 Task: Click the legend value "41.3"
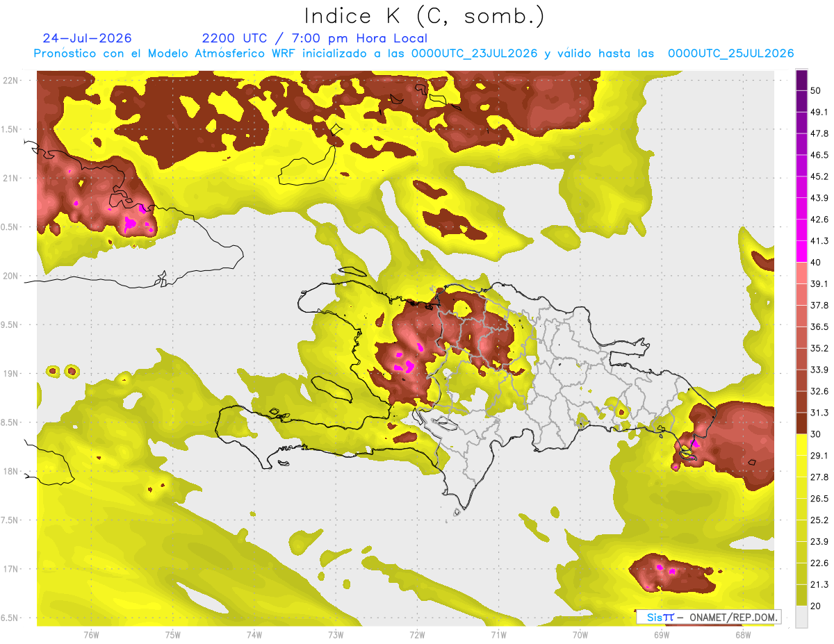(820, 241)
